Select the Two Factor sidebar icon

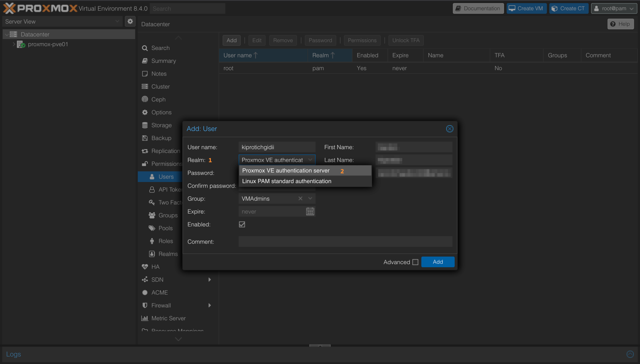152,202
